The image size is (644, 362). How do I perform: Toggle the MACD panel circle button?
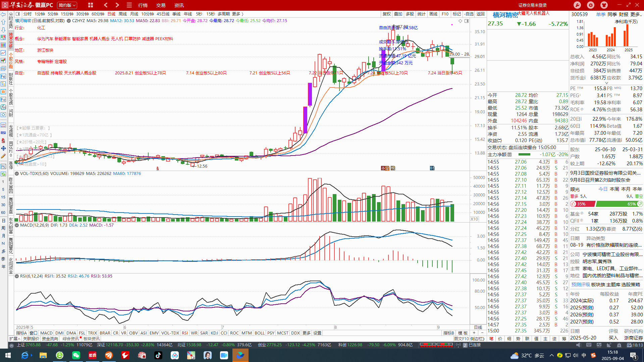pos(16,225)
